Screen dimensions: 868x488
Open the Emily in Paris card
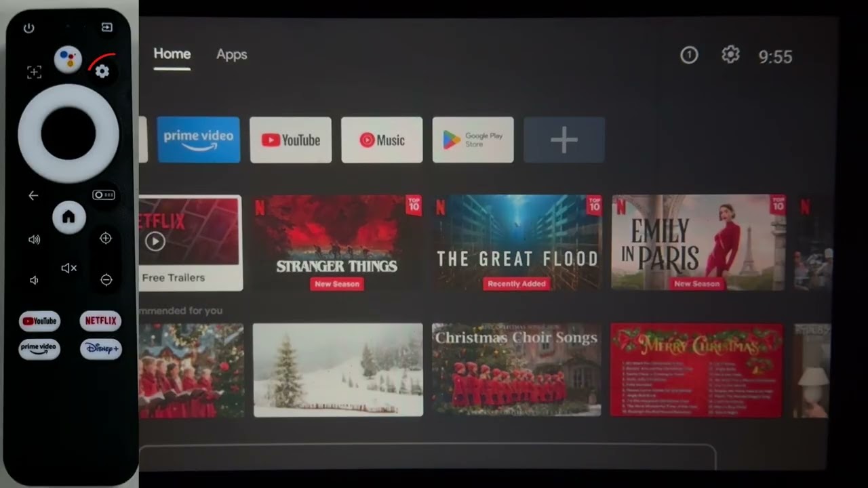point(698,243)
